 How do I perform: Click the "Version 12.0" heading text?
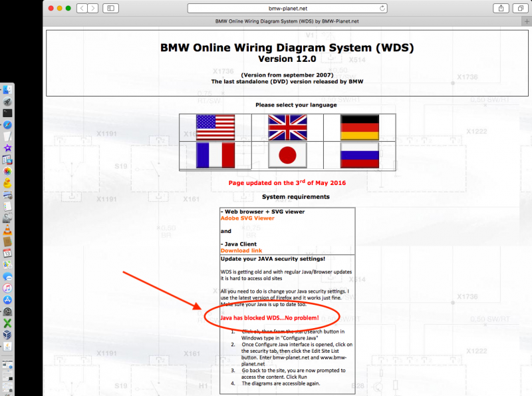pyautogui.click(x=287, y=59)
